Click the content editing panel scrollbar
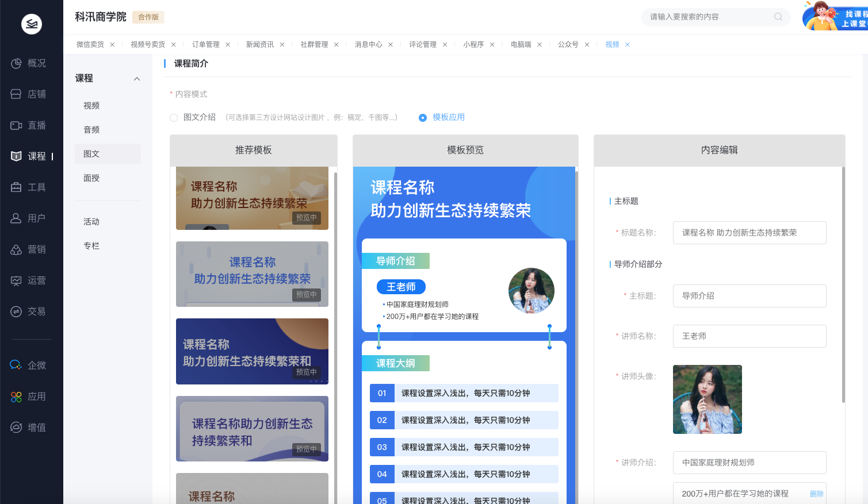The image size is (868, 504). [843, 284]
